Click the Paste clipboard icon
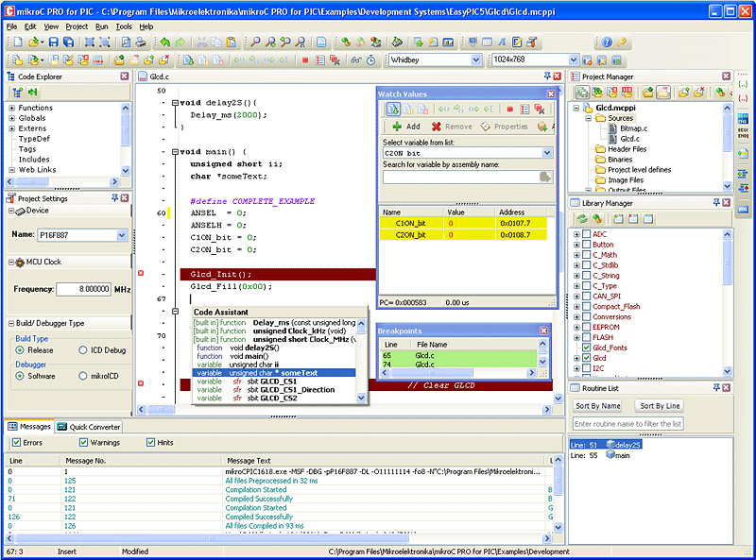Image resolution: width=756 pixels, height=560 pixels. (x=232, y=42)
